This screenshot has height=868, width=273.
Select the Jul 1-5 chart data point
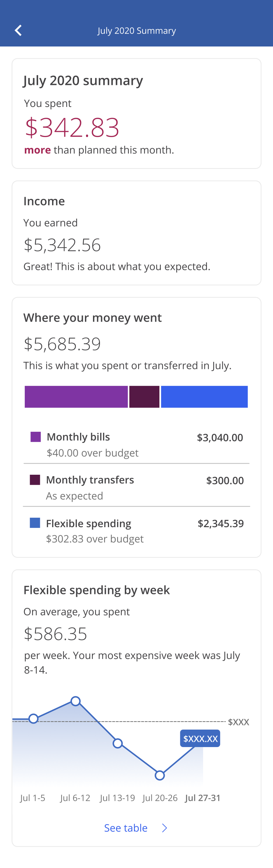tap(34, 719)
